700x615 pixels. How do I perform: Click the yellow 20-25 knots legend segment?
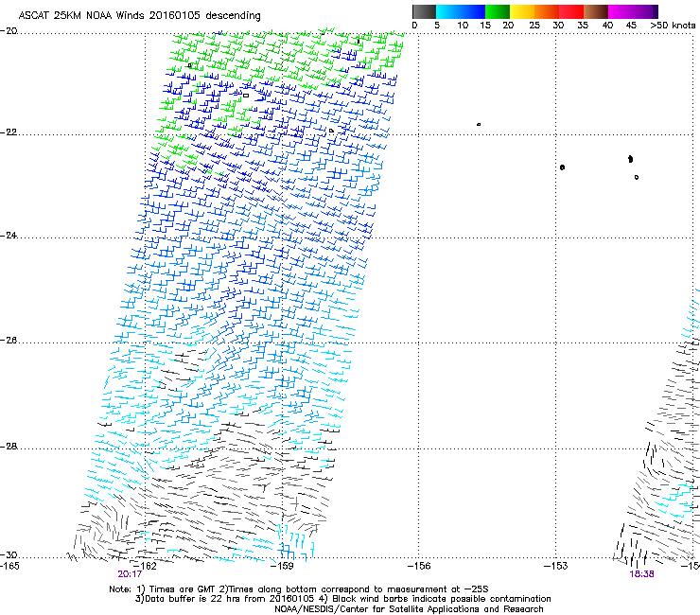pyautogui.click(x=522, y=11)
